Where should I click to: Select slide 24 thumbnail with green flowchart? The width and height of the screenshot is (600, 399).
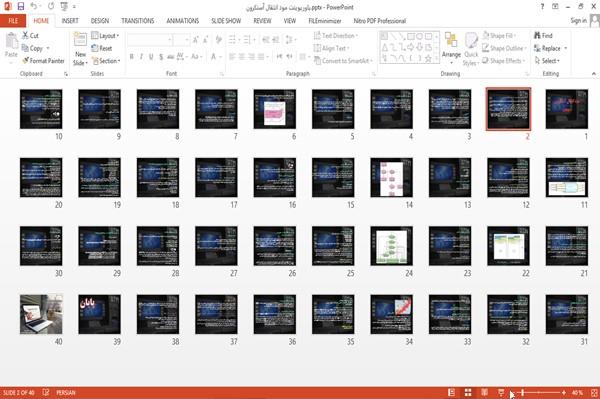(x=391, y=246)
